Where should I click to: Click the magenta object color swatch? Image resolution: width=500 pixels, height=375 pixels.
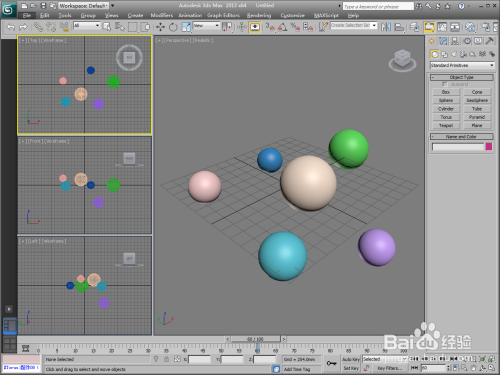coord(489,146)
